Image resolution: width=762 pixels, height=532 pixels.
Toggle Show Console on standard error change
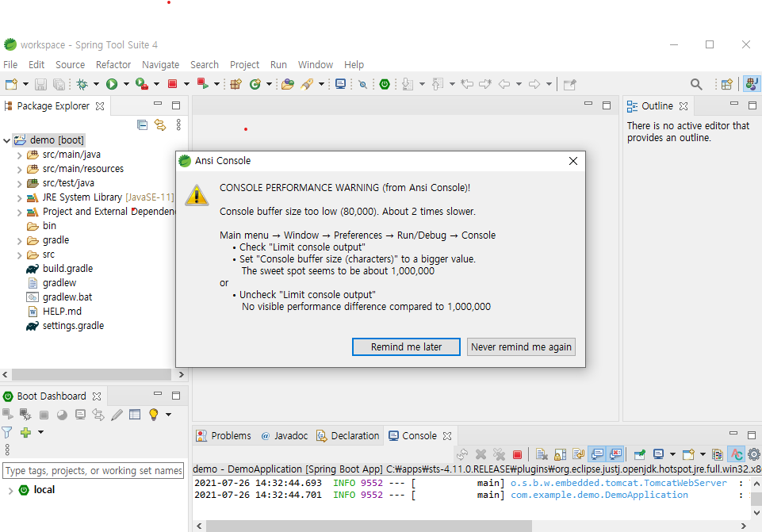[615, 454]
